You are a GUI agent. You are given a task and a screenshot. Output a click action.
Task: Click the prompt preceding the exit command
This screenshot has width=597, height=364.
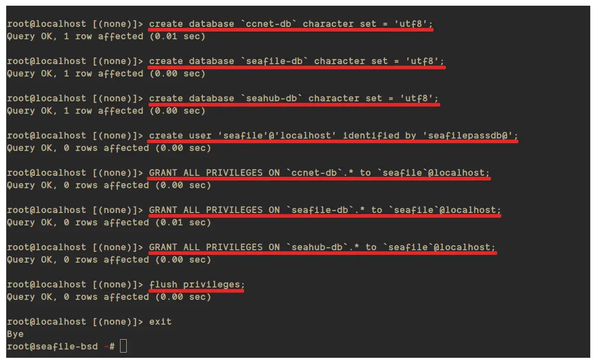[x=75, y=322]
